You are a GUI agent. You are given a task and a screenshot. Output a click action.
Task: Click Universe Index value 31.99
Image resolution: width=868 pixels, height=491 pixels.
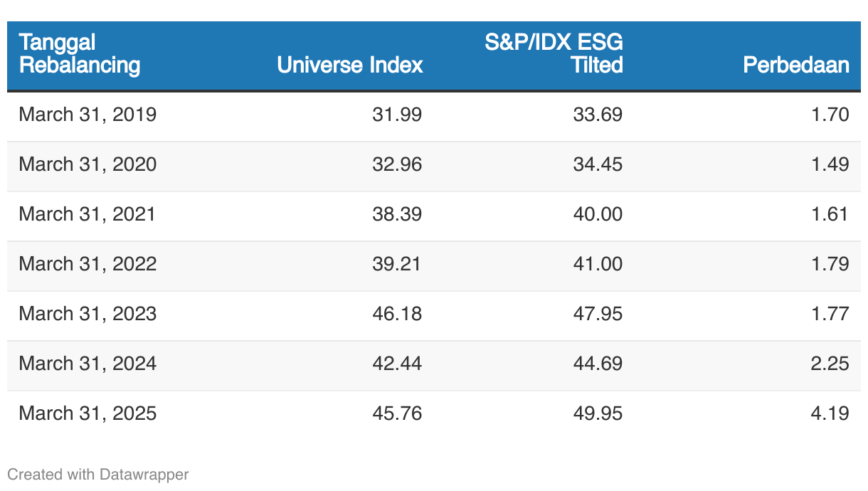[397, 115]
